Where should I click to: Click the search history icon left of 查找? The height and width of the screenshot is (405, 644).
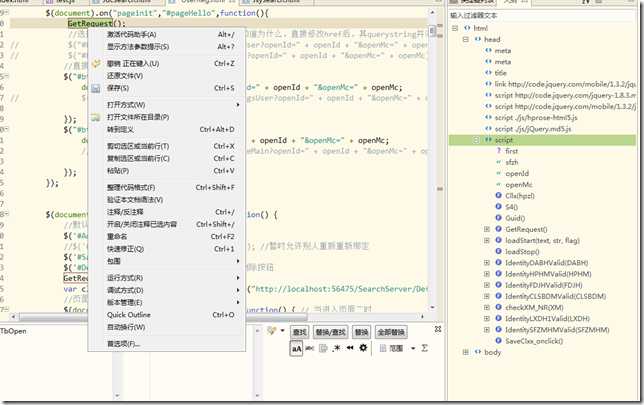pyautogui.click(x=271, y=331)
